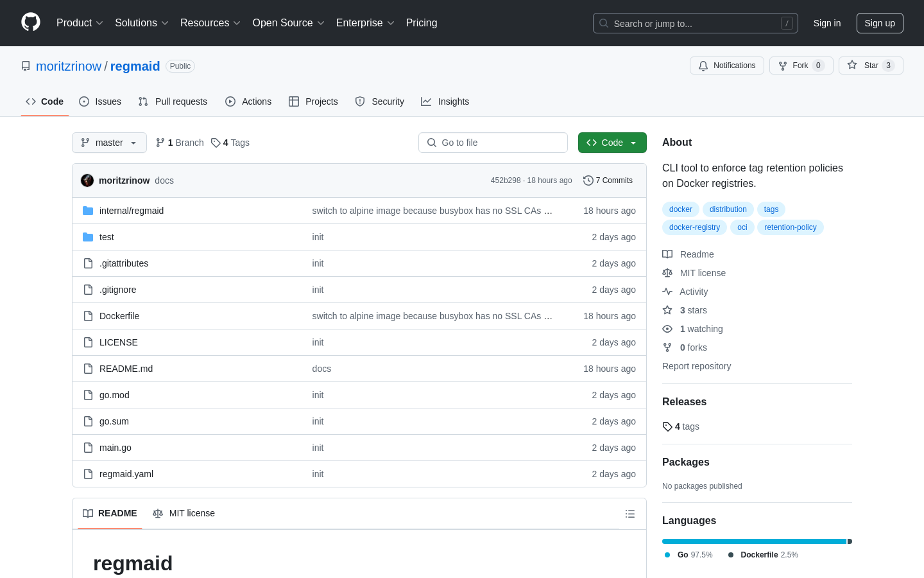This screenshot has height=578, width=924.
Task: Click Report repository
Action: (696, 366)
